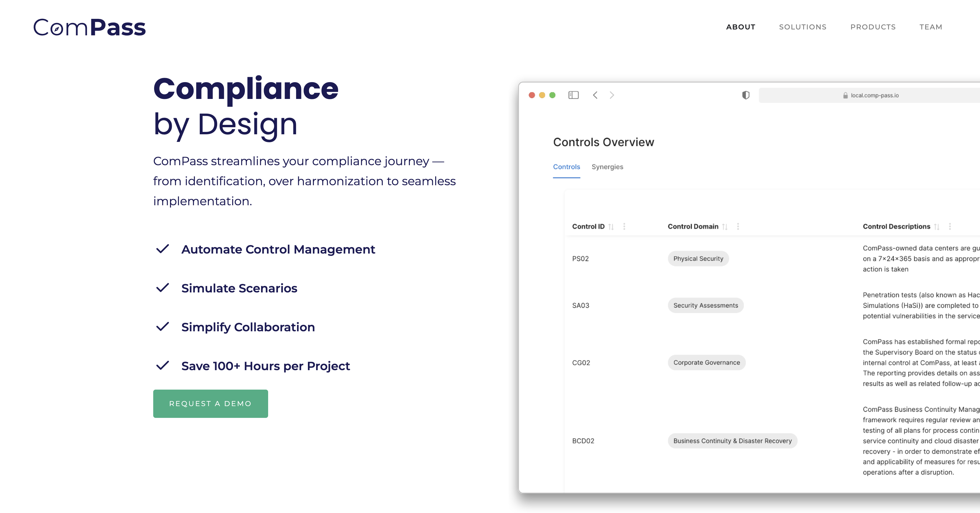Click the browser back arrow
The height and width of the screenshot is (513, 980).
click(x=595, y=95)
